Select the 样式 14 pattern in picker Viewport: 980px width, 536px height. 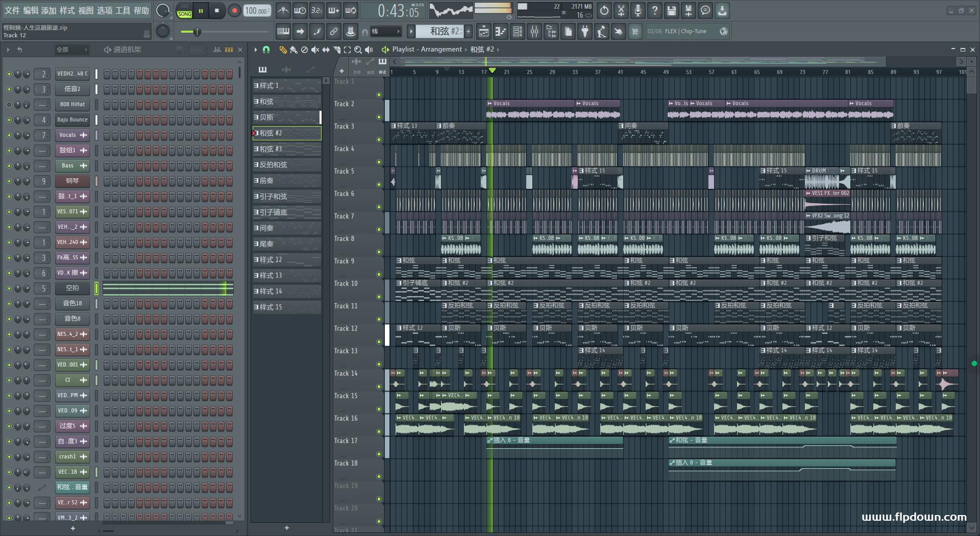[x=286, y=291]
